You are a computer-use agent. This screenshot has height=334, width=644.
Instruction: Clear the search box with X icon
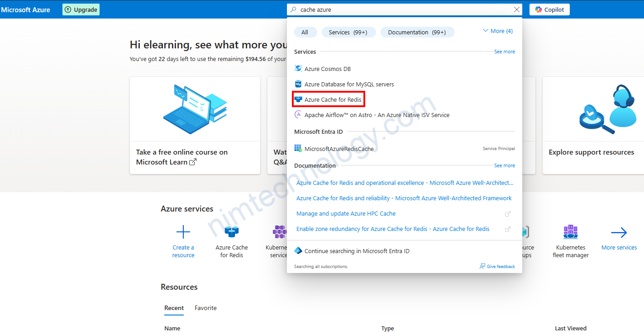pos(517,9)
